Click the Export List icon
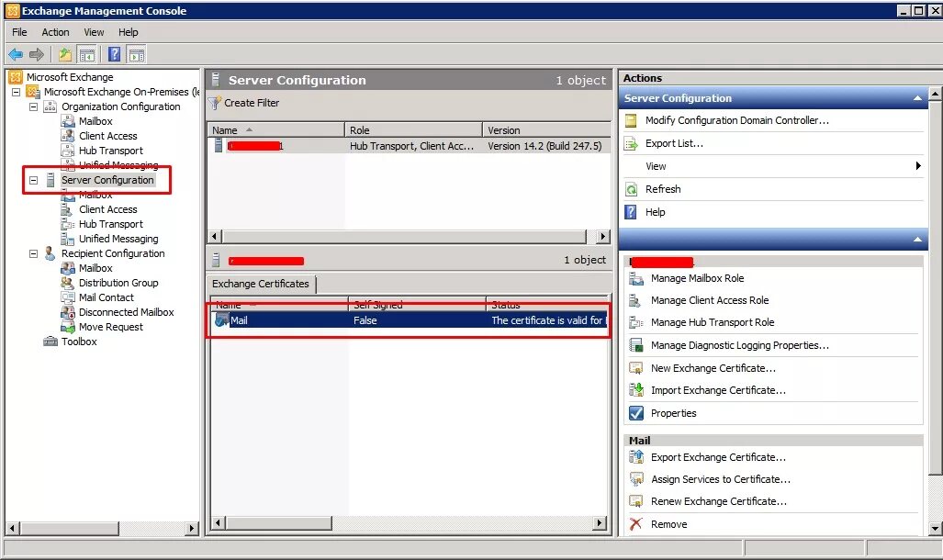This screenshot has height=560, width=943. pyautogui.click(x=631, y=144)
